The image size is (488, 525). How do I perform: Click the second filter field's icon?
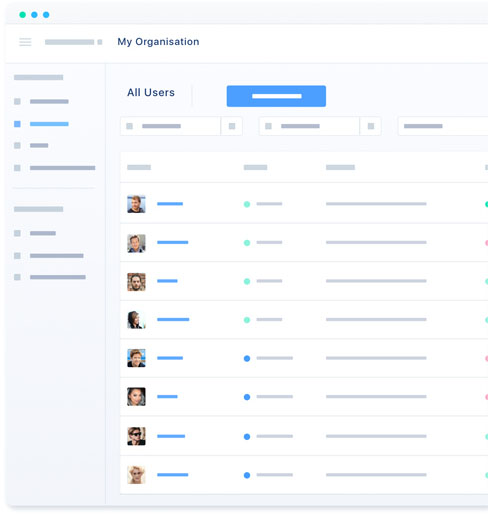(x=268, y=126)
